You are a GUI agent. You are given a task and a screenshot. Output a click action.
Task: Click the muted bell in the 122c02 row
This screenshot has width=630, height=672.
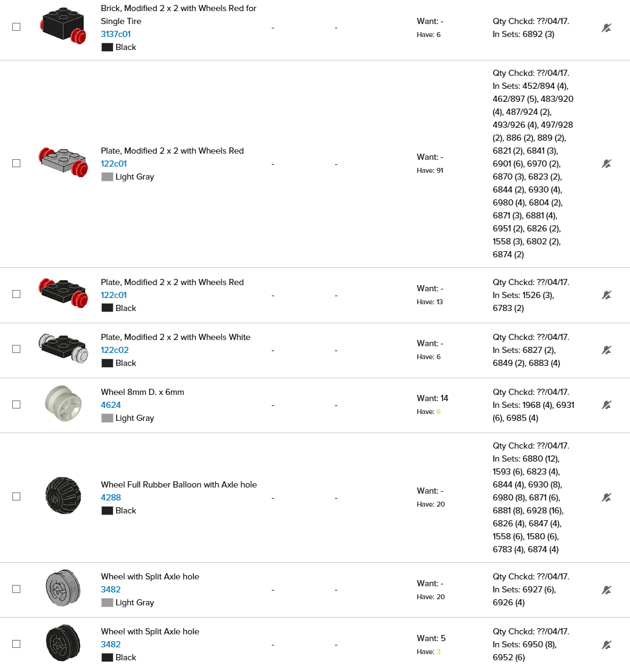(607, 350)
